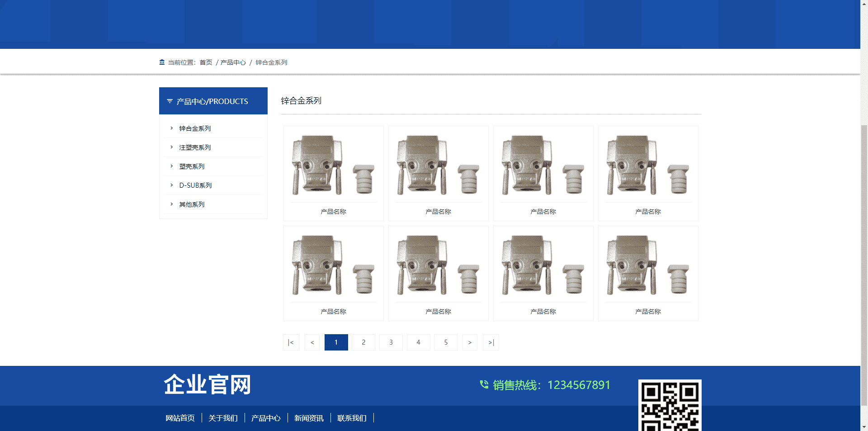868x431 pixels.
Task: Select the 塑壳系列 sidebar category
Action: click(192, 166)
